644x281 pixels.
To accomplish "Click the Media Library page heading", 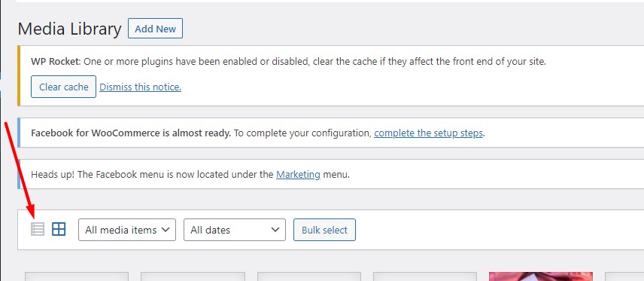I will click(69, 29).
